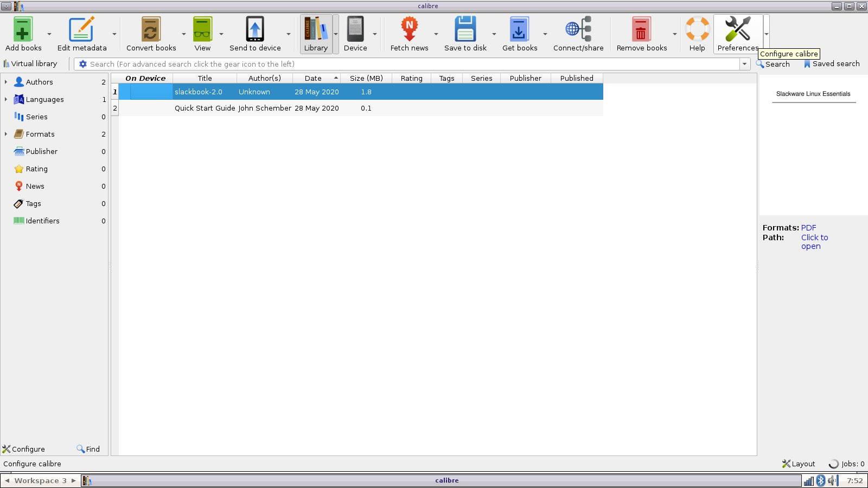Screen dimensions: 868x488
Task: Open the book with View icon
Action: [x=202, y=30]
